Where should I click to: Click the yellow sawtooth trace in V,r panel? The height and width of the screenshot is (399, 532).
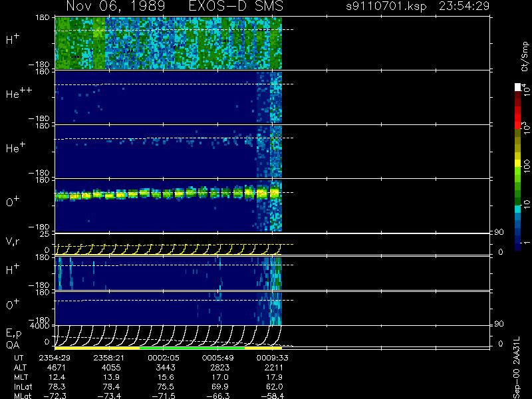tap(168, 249)
